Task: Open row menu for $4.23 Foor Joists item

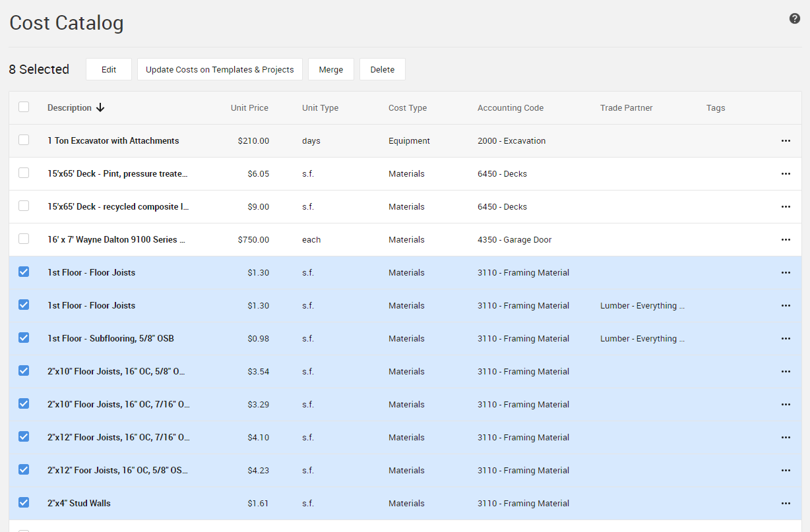Action: [x=786, y=471]
